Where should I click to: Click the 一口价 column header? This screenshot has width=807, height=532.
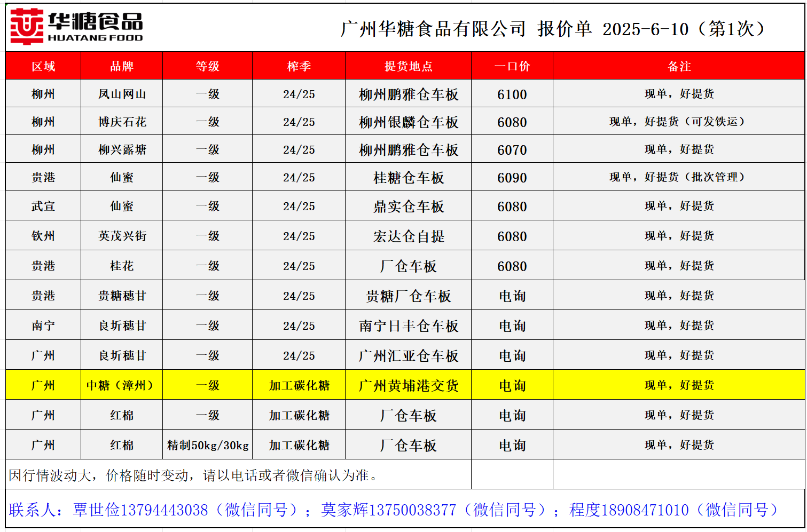pyautogui.click(x=512, y=66)
